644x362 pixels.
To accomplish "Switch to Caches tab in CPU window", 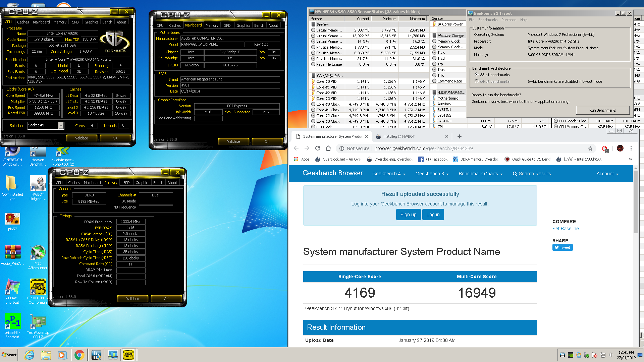I will pyautogui.click(x=23, y=22).
